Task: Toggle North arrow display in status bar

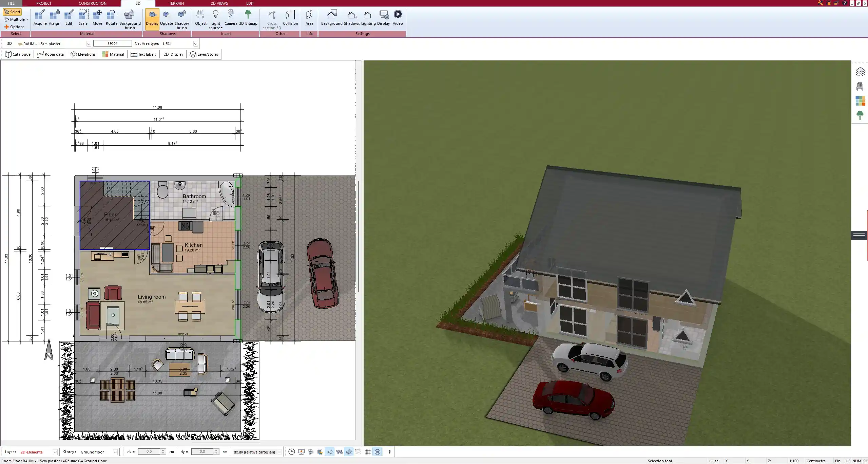Action: (x=377, y=452)
